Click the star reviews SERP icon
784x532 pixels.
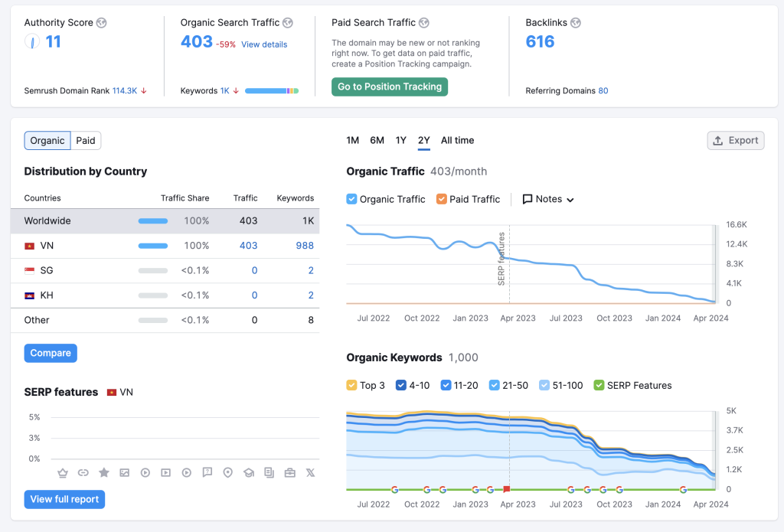[104, 473]
